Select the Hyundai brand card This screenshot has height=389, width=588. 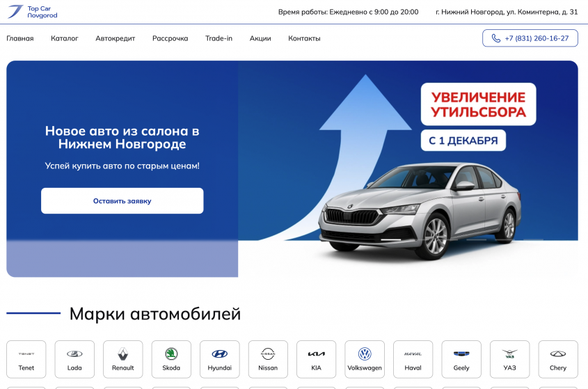coord(220,359)
